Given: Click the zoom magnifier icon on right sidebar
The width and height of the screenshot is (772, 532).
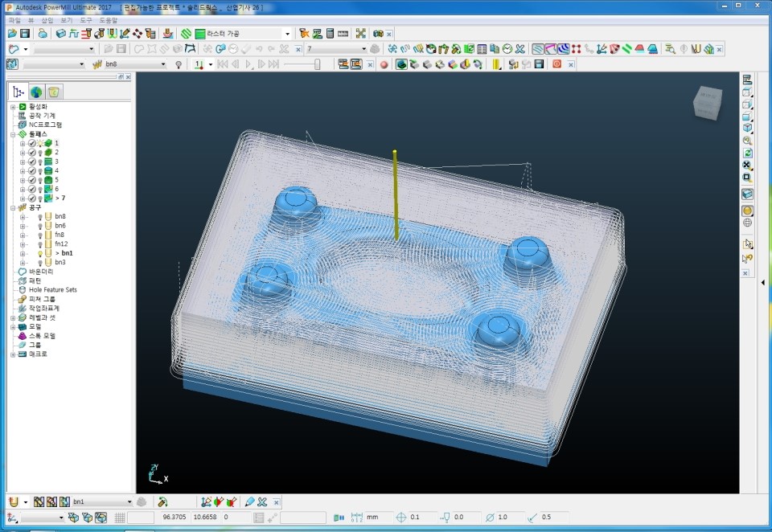Looking at the screenshot, I should coord(747,141).
